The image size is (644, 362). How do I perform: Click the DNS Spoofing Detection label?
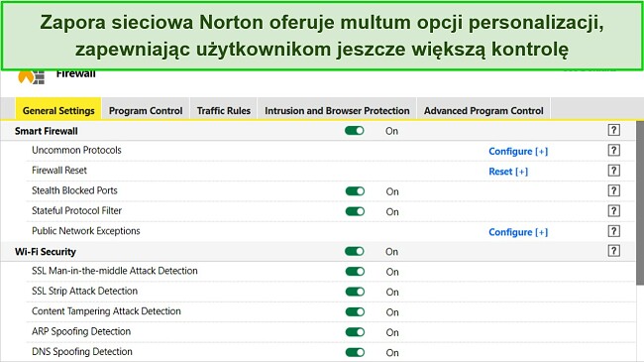pyautogui.click(x=81, y=352)
